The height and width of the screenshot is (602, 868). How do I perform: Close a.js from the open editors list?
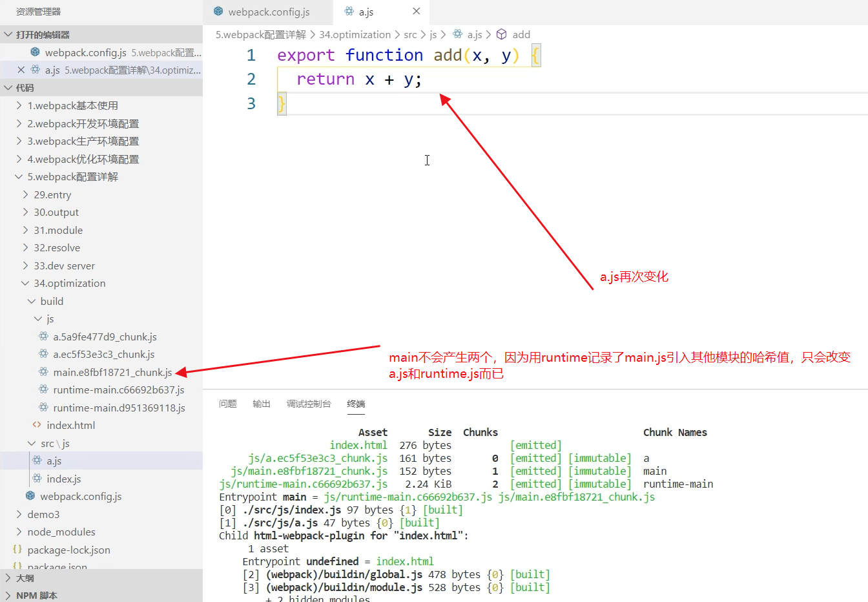(x=21, y=70)
